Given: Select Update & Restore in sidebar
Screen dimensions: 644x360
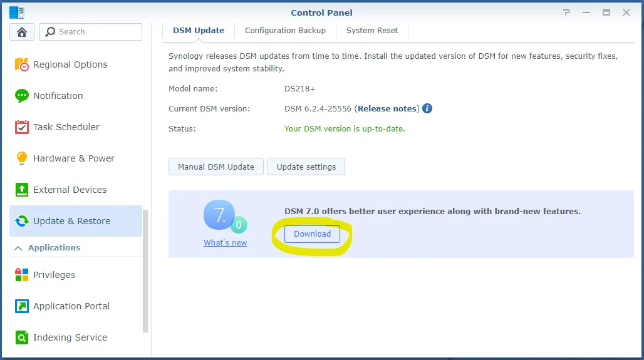Looking at the screenshot, I should coord(76,221).
